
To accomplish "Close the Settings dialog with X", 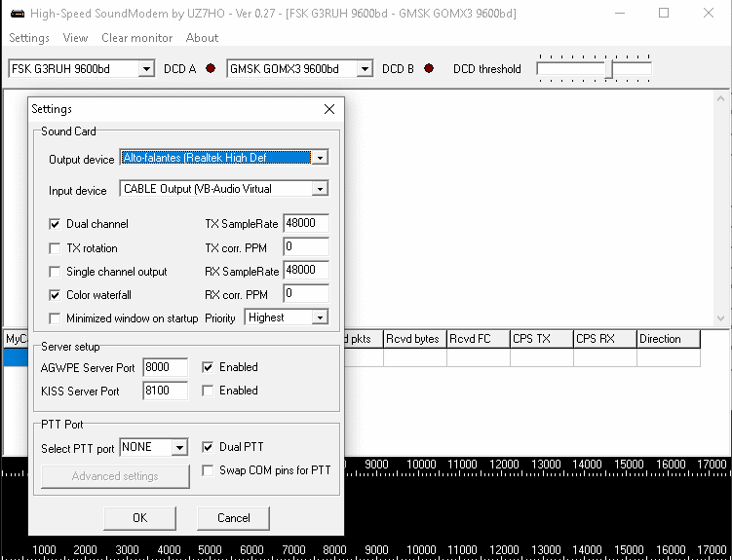I will coord(329,109).
